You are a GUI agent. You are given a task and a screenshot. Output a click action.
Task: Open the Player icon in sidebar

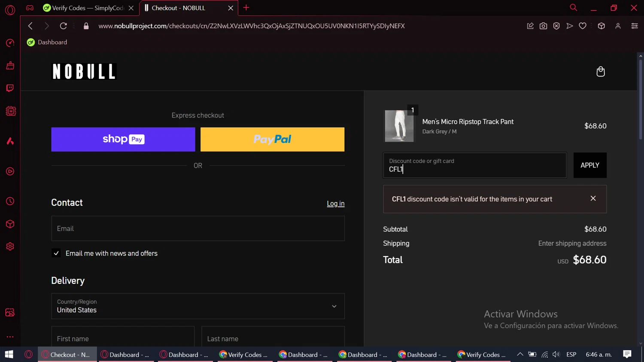[x=10, y=172]
